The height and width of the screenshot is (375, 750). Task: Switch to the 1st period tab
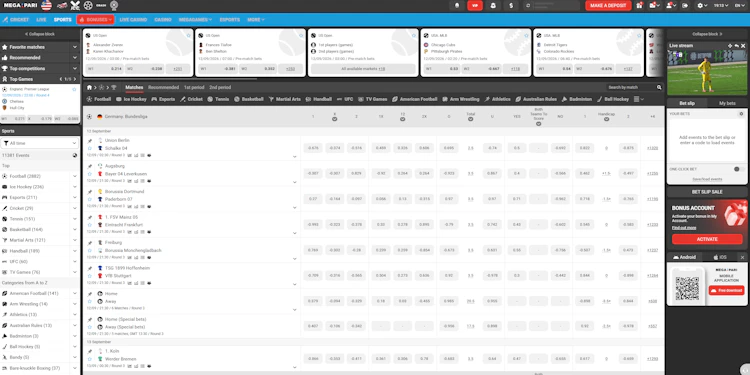click(x=194, y=88)
